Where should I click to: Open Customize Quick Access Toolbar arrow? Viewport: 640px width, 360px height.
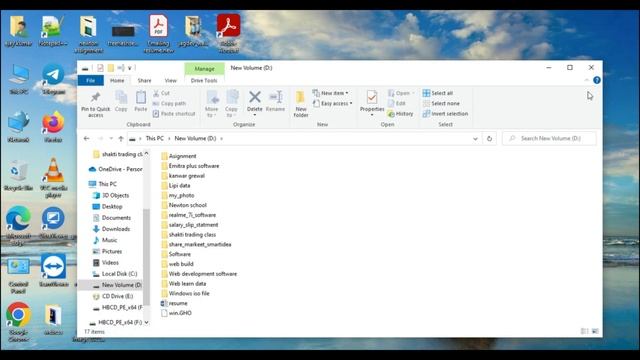[x=130, y=68]
